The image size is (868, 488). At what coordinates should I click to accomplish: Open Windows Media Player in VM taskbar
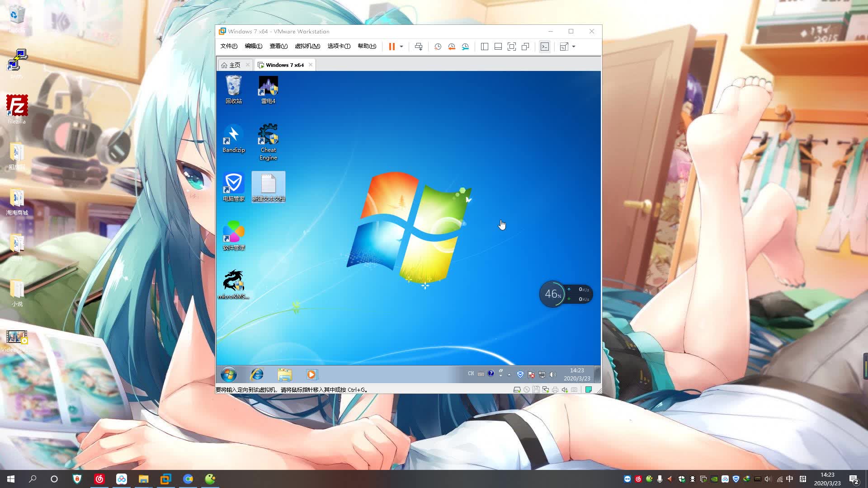click(311, 375)
